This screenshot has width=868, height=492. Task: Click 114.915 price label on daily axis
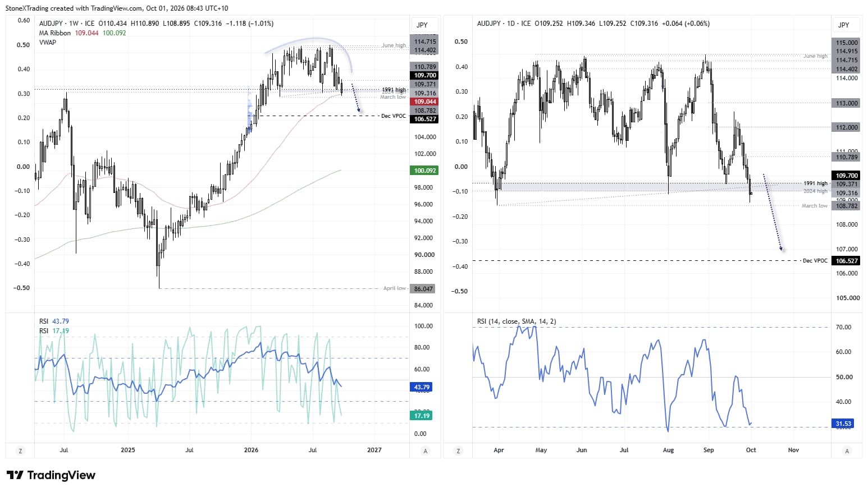click(847, 52)
